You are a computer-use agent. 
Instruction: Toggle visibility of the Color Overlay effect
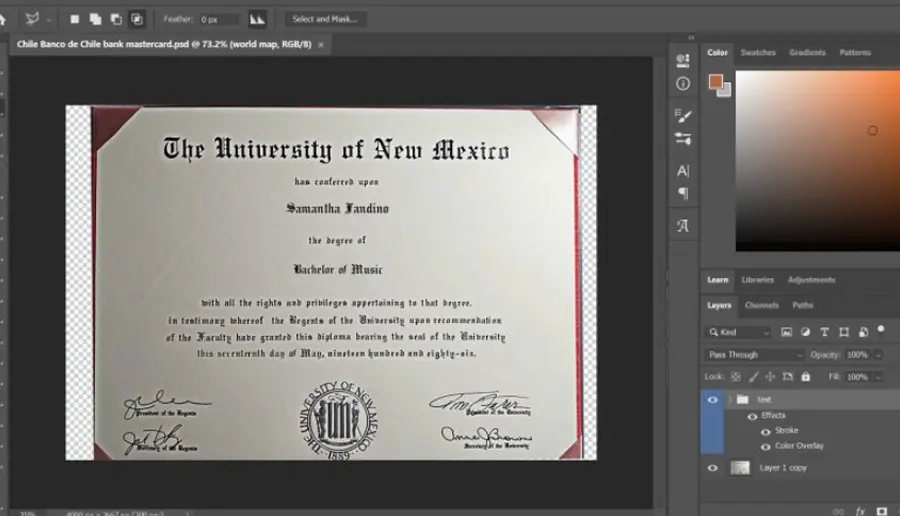coord(766,447)
